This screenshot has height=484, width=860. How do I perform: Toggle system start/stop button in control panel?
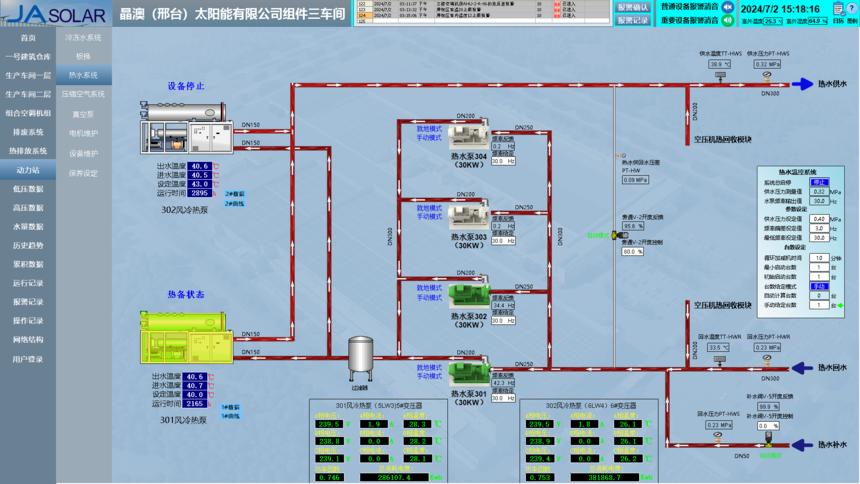pyautogui.click(x=819, y=183)
